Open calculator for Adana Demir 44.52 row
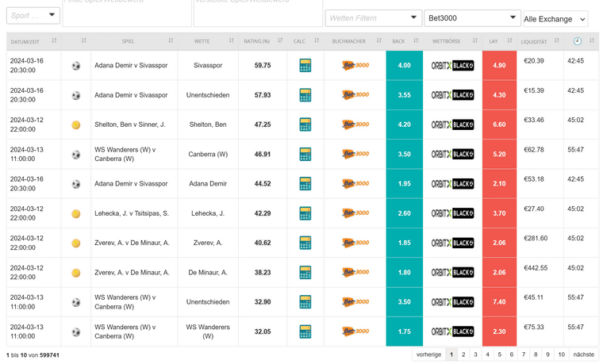This screenshot has width=603, height=364. pos(305,184)
